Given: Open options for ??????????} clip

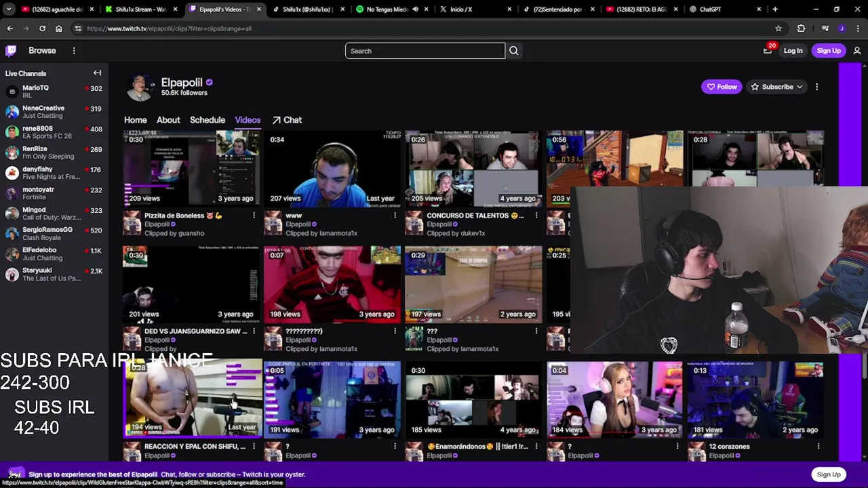Looking at the screenshot, I should point(395,331).
